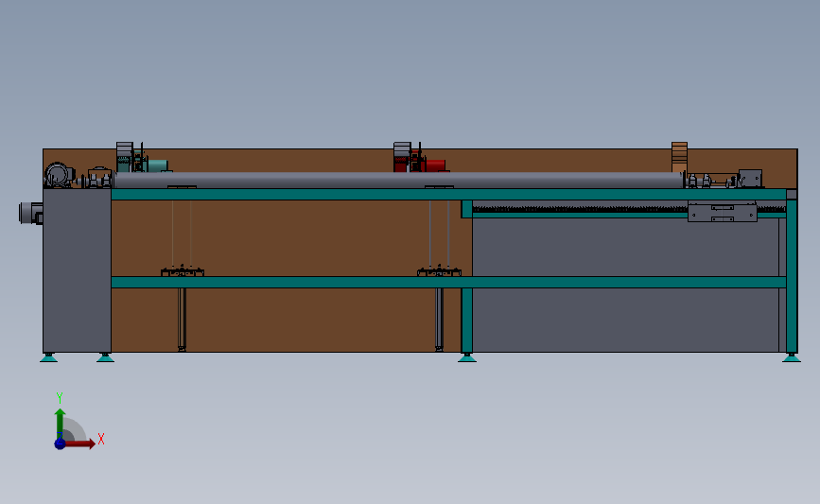Select the orange-brown bracket at top right
The image size is (820, 504).
(679, 157)
